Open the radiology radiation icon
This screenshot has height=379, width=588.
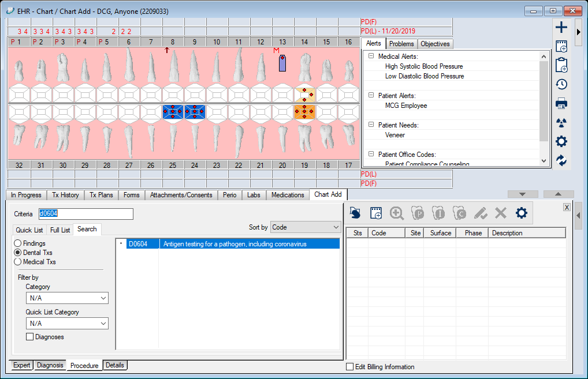tap(561, 123)
